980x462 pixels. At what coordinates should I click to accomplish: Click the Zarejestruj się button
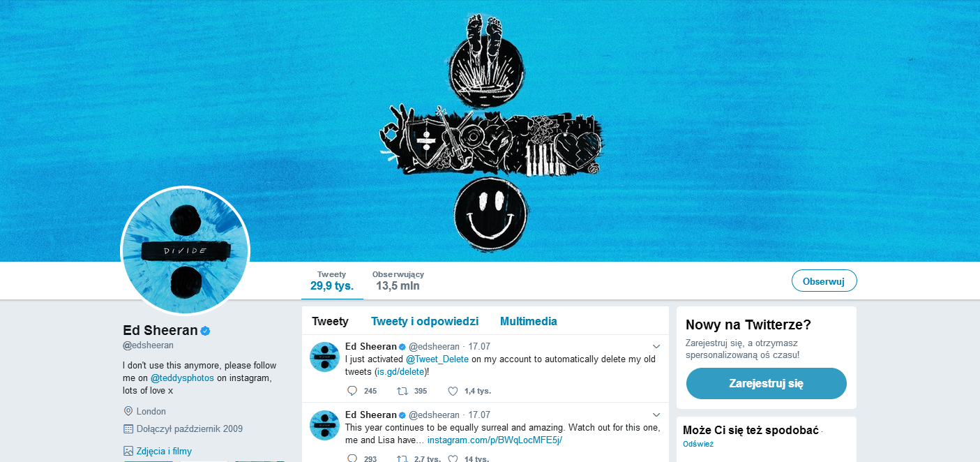pyautogui.click(x=767, y=384)
